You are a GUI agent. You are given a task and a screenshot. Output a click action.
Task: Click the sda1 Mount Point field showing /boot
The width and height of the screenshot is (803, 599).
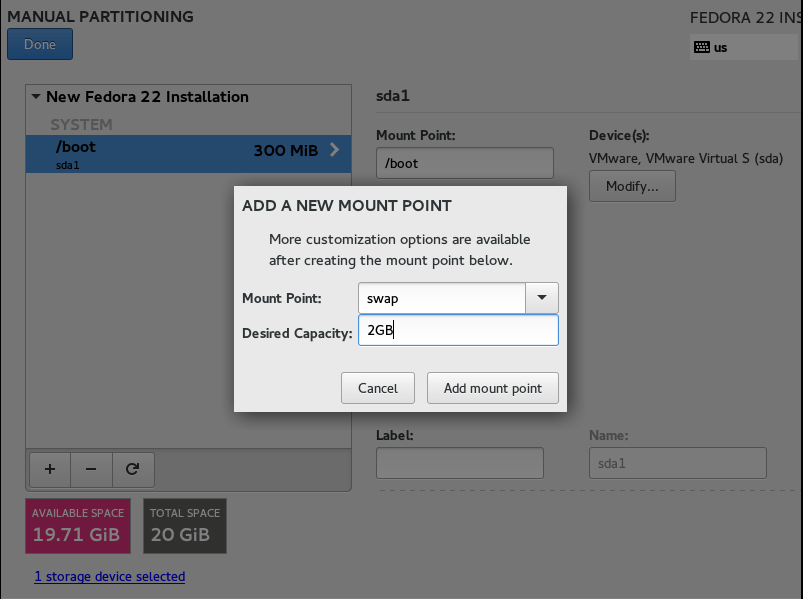[x=464, y=163]
